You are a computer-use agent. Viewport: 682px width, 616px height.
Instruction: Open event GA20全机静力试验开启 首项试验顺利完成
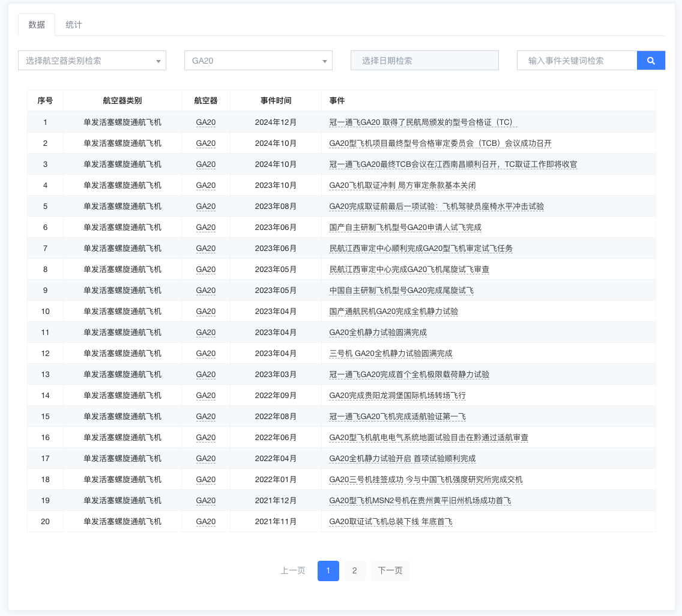402,459
